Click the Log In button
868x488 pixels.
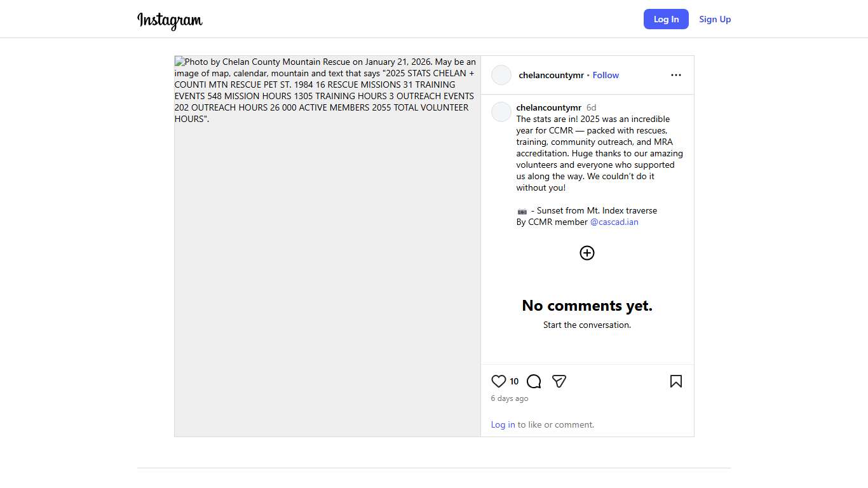pos(665,19)
